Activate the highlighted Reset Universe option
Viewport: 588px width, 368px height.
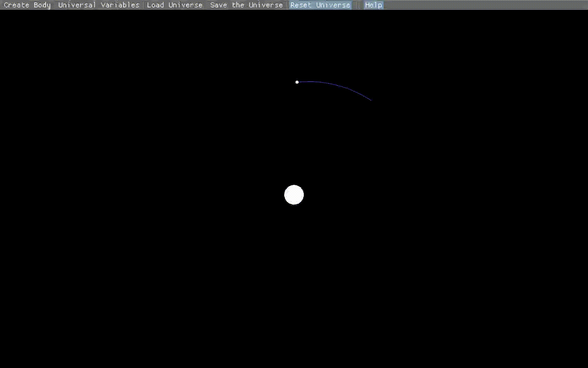[320, 5]
